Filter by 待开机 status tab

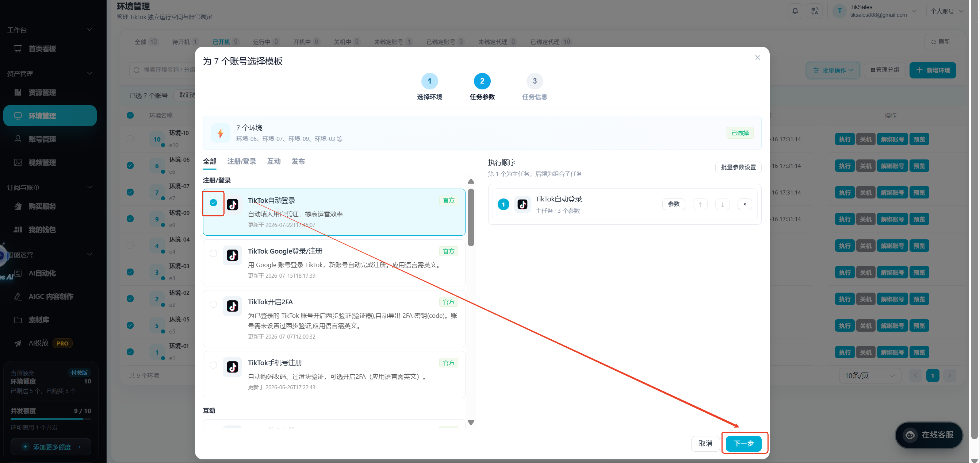(185, 42)
